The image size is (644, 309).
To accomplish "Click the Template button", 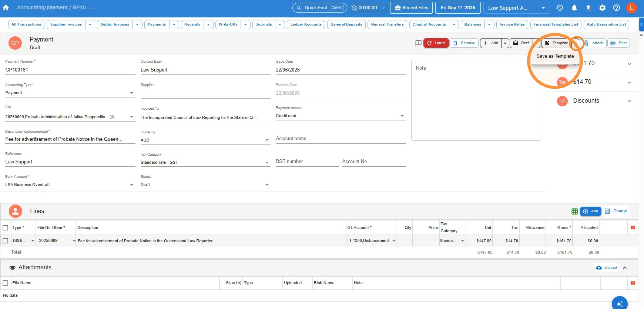I will click(x=557, y=43).
